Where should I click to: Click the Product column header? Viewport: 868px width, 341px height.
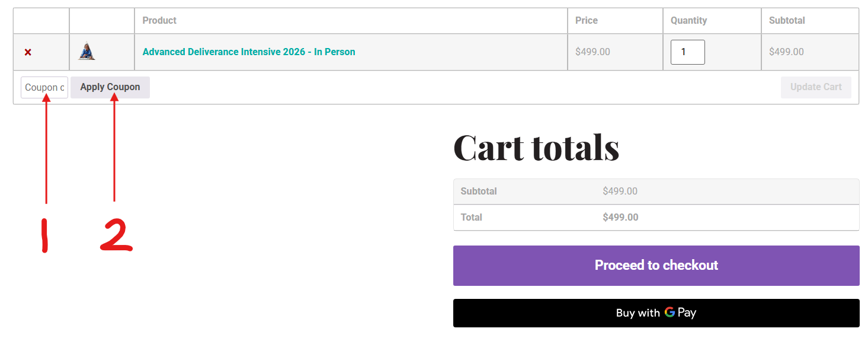pos(159,20)
